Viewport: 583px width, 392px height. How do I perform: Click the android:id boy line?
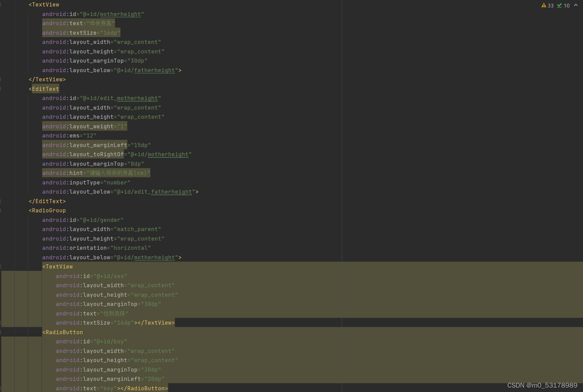pos(91,341)
